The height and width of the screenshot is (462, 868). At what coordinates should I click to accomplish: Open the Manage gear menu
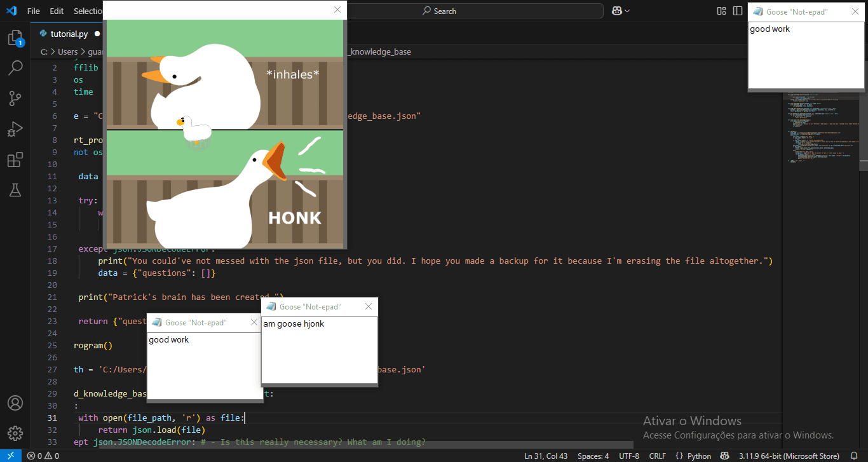[15, 433]
